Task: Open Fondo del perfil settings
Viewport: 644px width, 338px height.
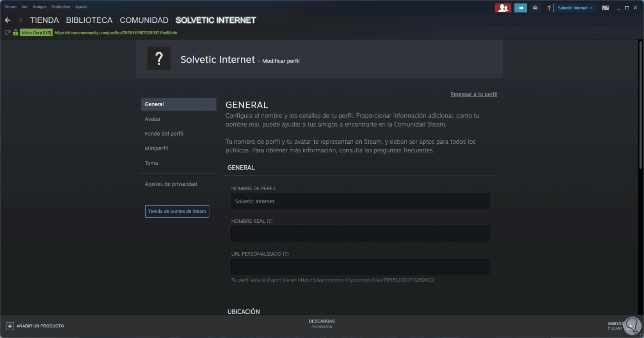Action: coord(179,134)
